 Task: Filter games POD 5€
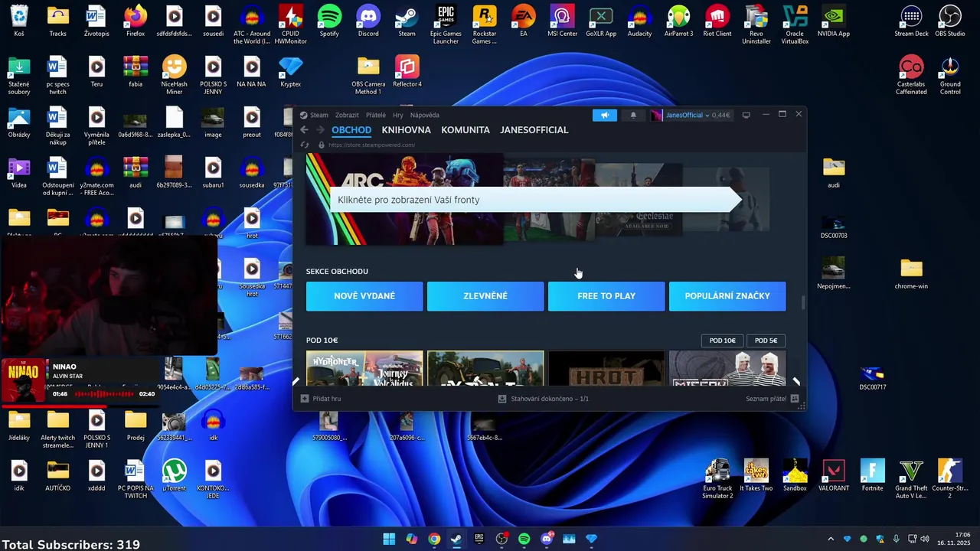766,341
